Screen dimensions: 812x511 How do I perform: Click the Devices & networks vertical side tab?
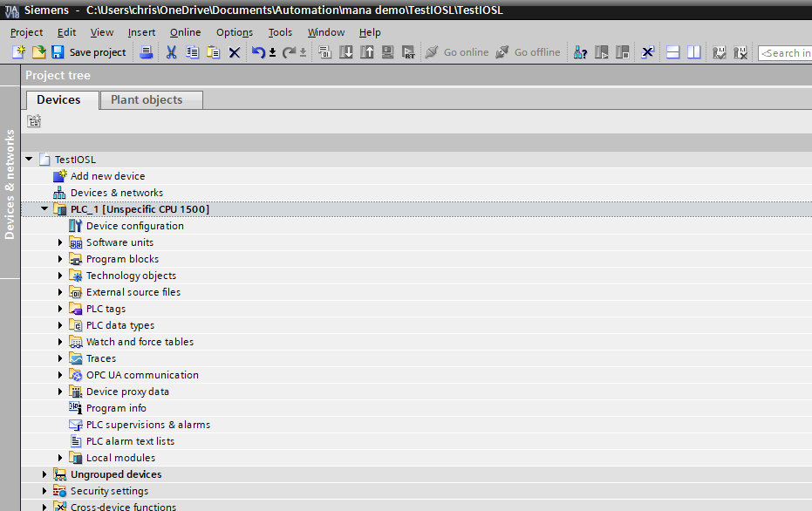(x=10, y=184)
